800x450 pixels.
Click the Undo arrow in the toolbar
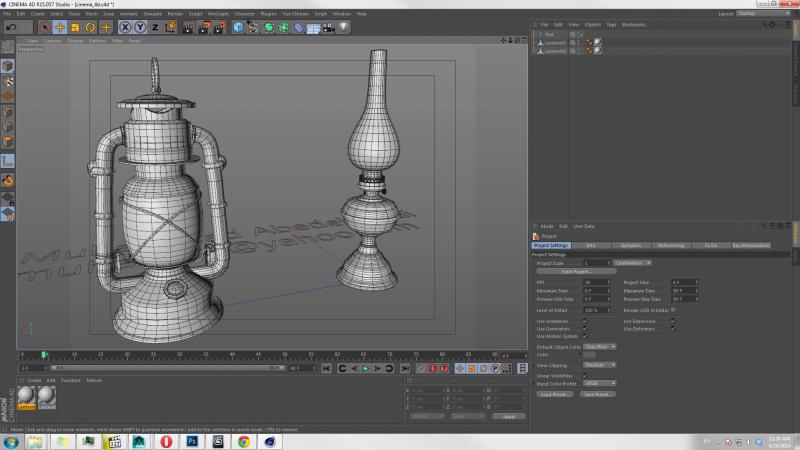(x=9, y=27)
